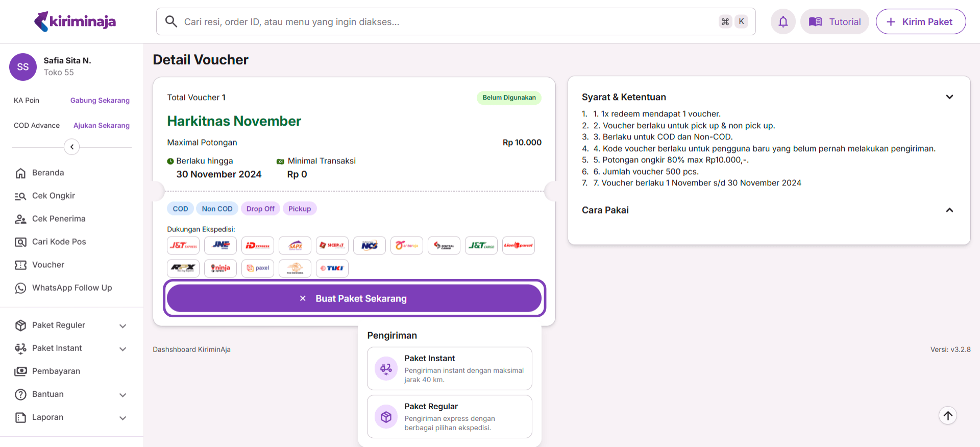Expand the Laporan sidebar menu
This screenshot has width=980, height=447.
(122, 417)
